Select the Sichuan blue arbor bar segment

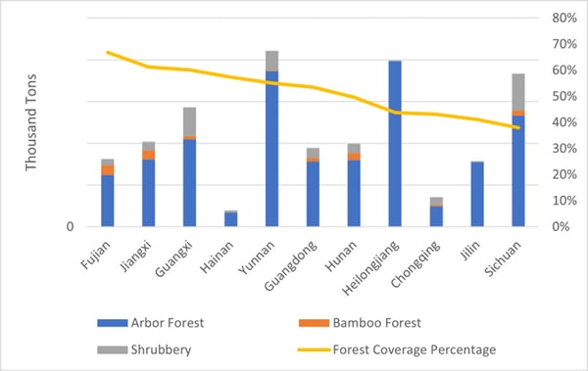click(518, 171)
